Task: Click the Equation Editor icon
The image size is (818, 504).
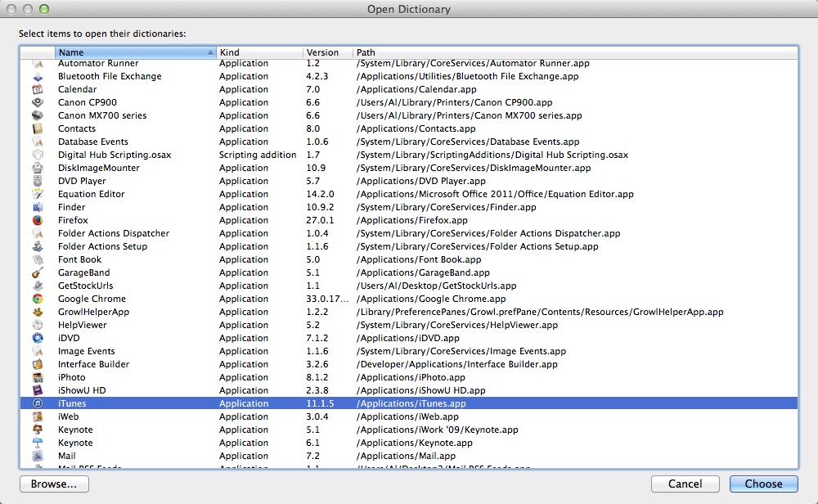Action: (38, 194)
